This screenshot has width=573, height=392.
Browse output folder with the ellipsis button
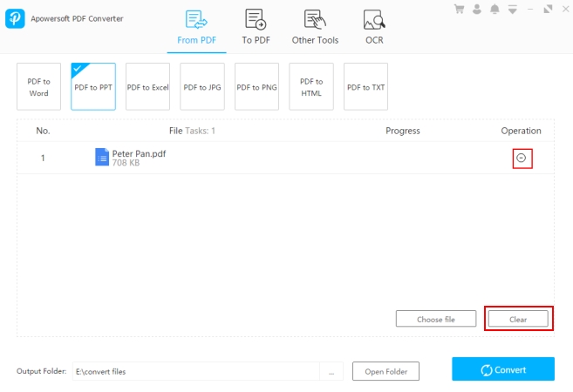[x=331, y=371]
